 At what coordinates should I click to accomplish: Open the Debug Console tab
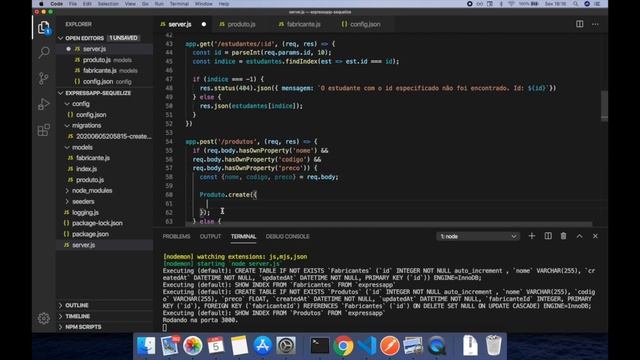pyautogui.click(x=287, y=236)
